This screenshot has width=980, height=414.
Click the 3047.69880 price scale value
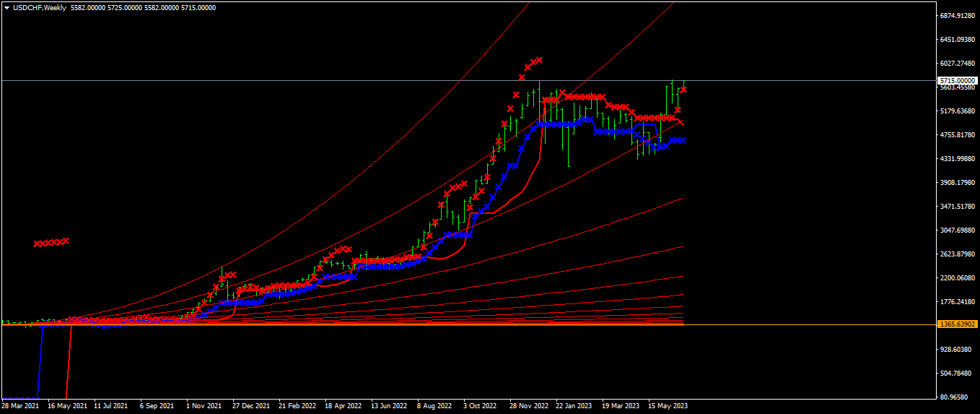coord(957,230)
